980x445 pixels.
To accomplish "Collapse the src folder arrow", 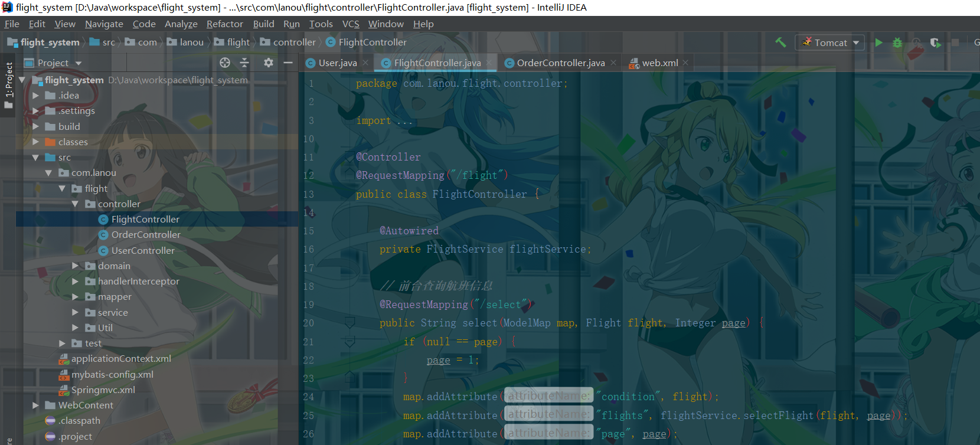I will tap(36, 157).
